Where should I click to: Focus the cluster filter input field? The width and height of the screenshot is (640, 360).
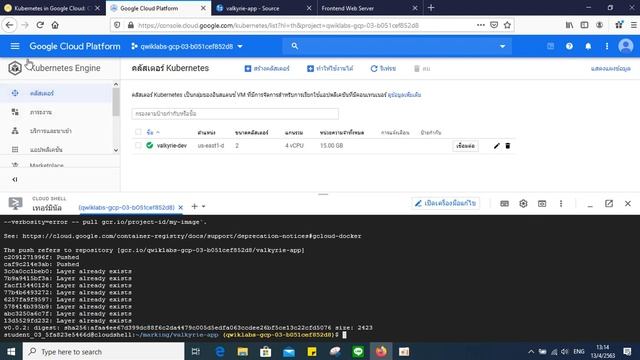(235, 113)
